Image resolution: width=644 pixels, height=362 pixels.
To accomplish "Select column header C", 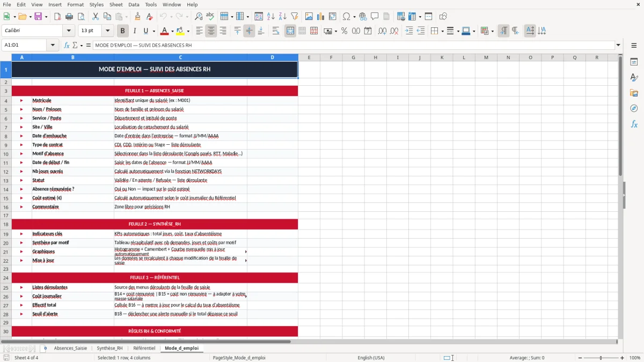I will pos(180,57).
